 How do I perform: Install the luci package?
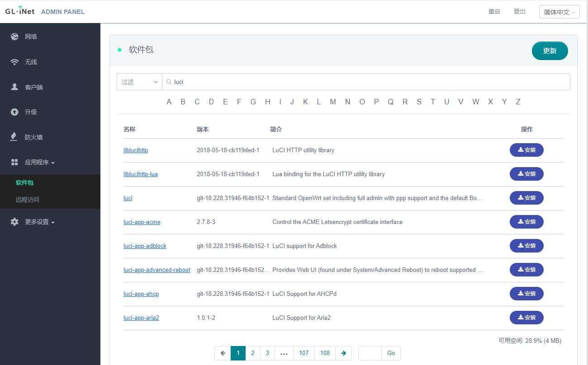point(526,198)
